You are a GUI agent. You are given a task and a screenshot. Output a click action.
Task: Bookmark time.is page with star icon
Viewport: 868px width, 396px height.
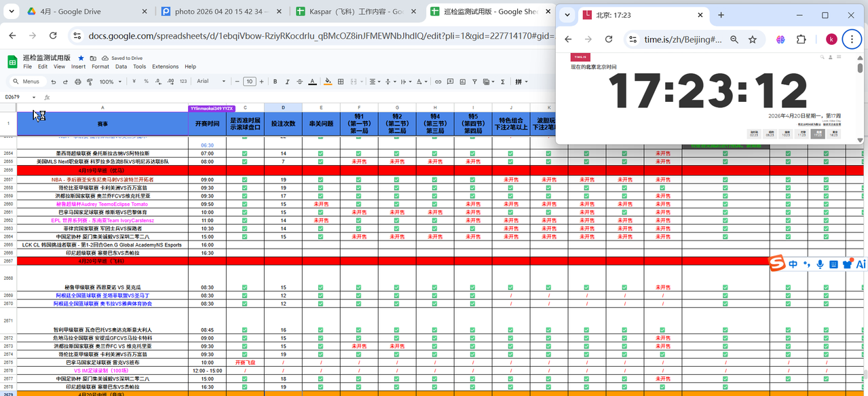coord(753,39)
